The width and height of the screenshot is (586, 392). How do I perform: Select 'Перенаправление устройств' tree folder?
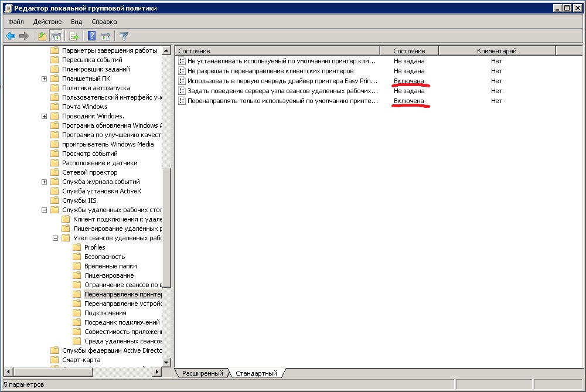pos(122,304)
